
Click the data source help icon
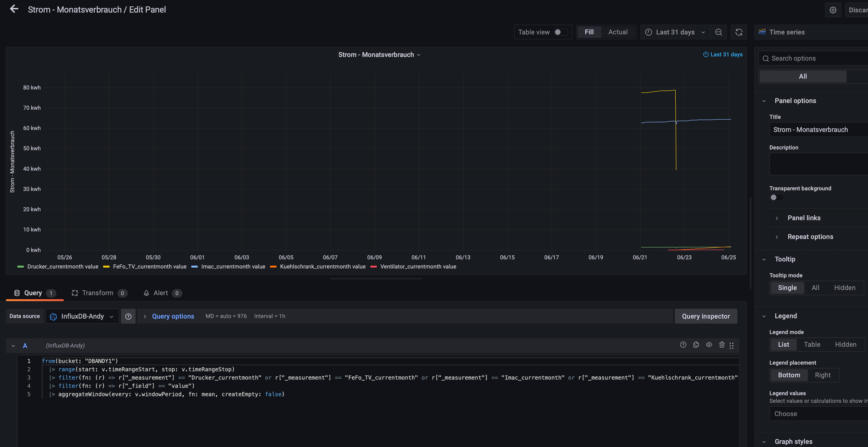pyautogui.click(x=128, y=316)
